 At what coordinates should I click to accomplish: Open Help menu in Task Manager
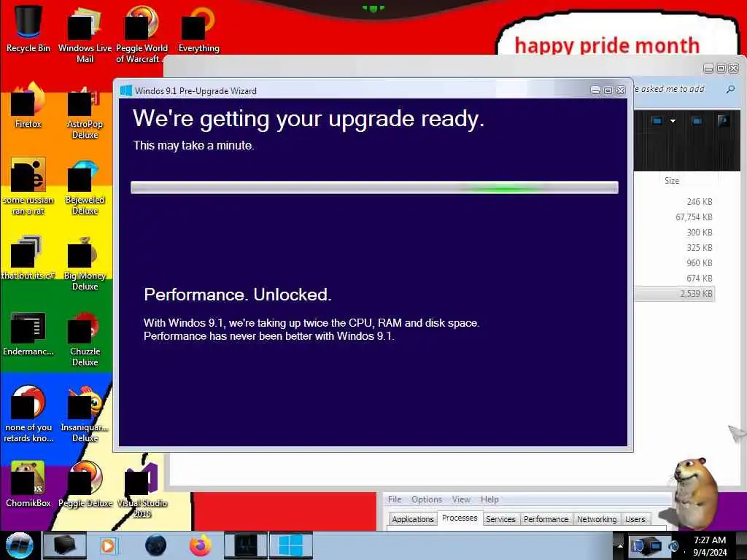pos(489,499)
